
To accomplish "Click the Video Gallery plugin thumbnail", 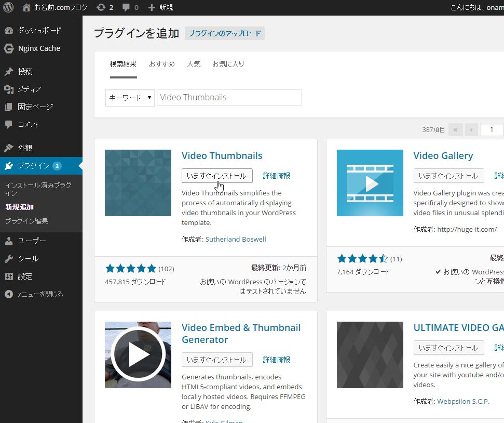I will 370,183.
